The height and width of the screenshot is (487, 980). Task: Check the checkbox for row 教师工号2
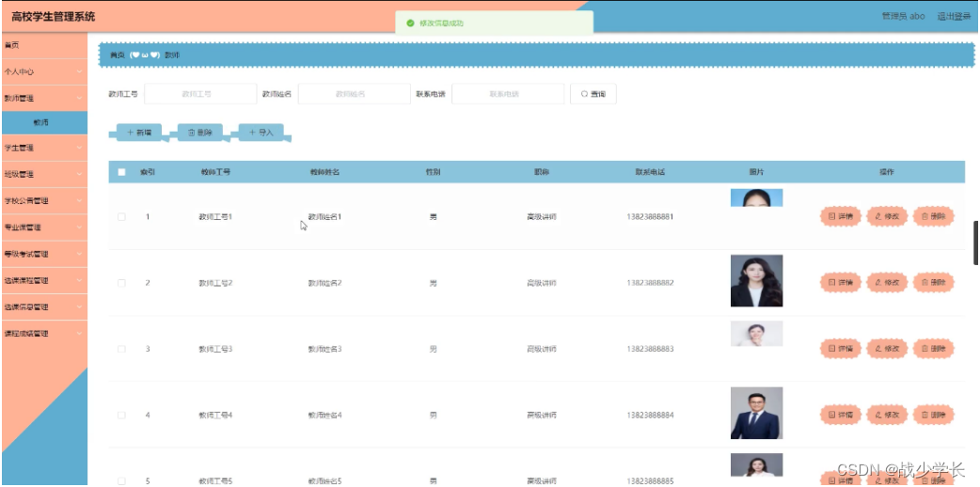point(121,283)
